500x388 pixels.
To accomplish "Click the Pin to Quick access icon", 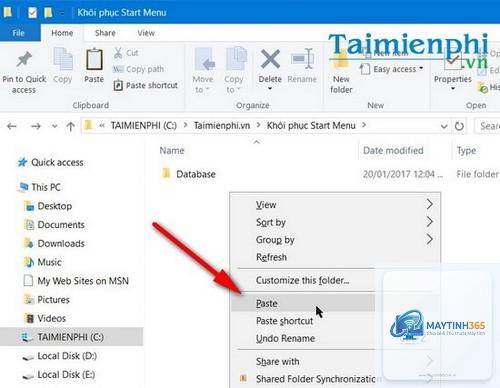I will [24, 59].
